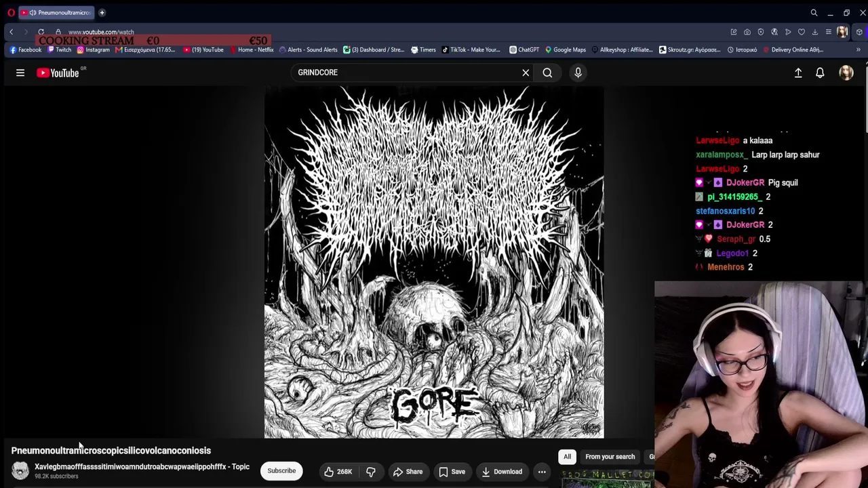This screenshot has width=868, height=488.
Task: Open the YouTube account avatar menu
Action: click(x=846, y=73)
